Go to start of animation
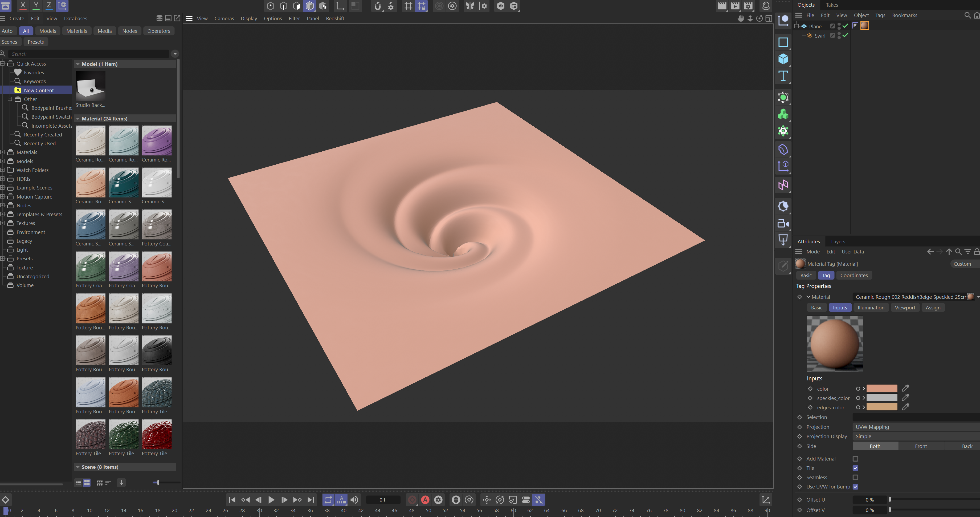980x517 pixels. [x=232, y=500]
